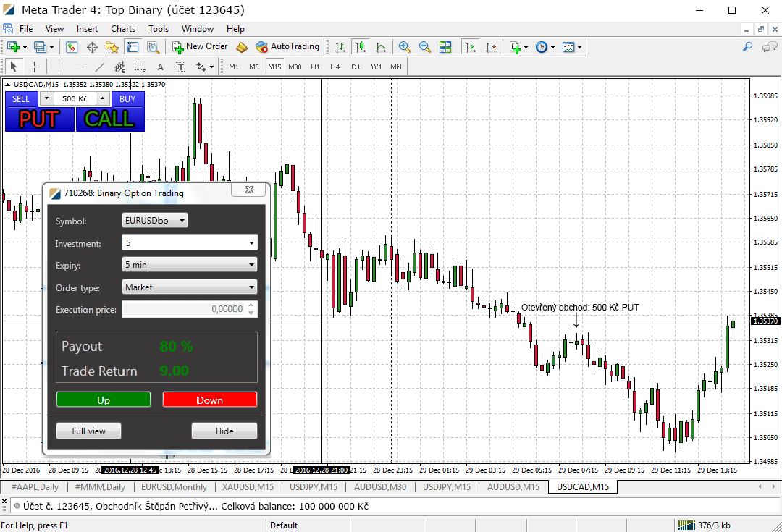Select the equidistant channel tool
782x532 pixels.
pos(119,67)
